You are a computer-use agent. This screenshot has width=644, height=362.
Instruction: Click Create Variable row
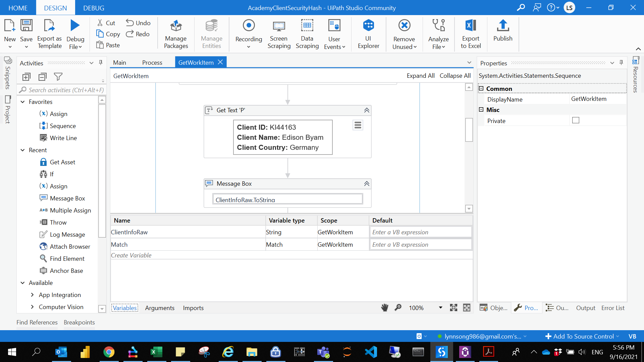tap(291, 255)
